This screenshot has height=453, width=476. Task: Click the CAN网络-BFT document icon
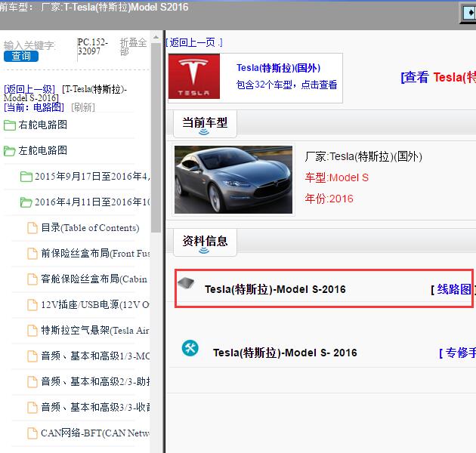tap(32, 433)
